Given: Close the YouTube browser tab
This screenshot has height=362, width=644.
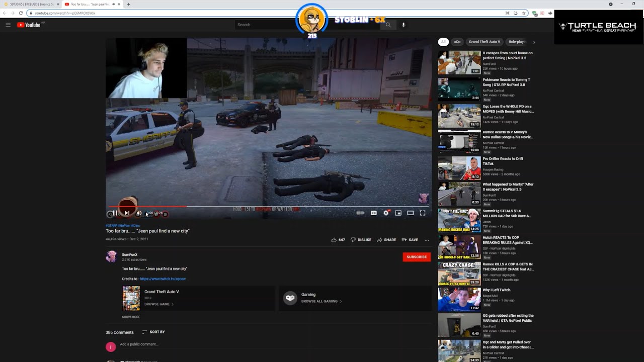Looking at the screenshot, I should [119, 4].
